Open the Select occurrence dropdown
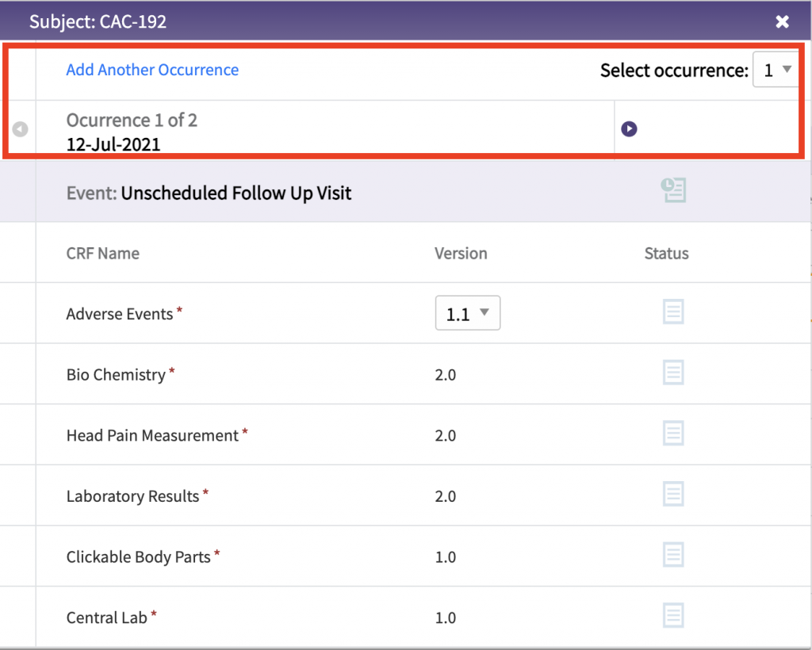 [x=776, y=71]
